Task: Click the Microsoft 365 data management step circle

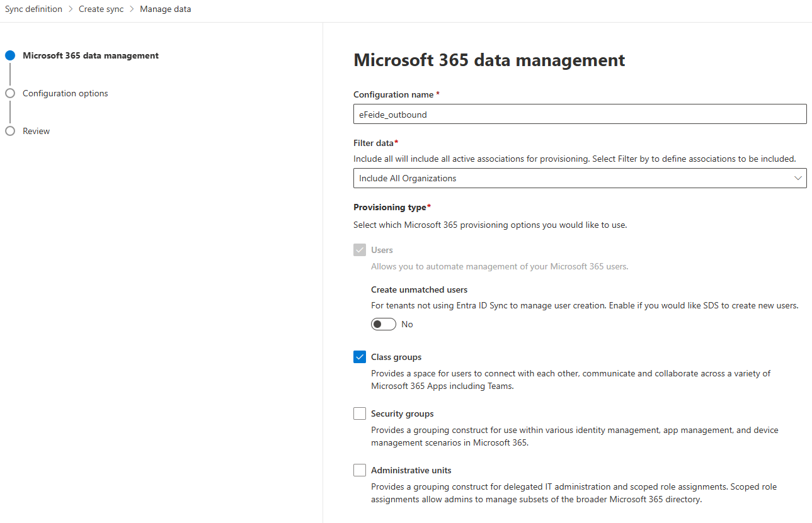Action: 10,55
